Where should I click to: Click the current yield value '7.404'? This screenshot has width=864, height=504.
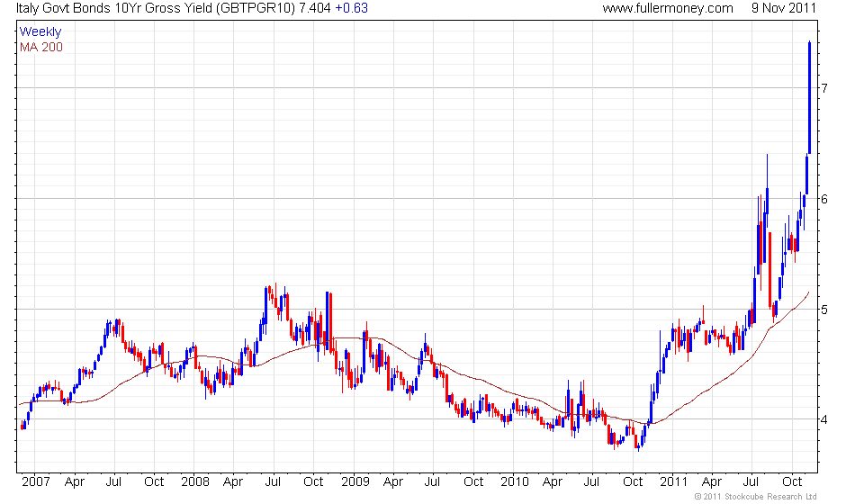coord(315,8)
